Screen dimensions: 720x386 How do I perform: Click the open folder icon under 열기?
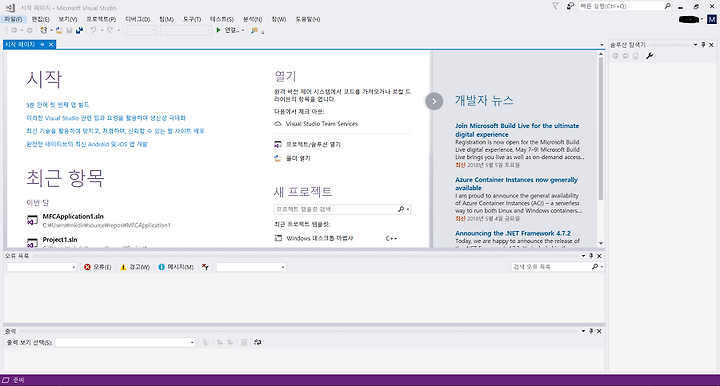point(278,158)
